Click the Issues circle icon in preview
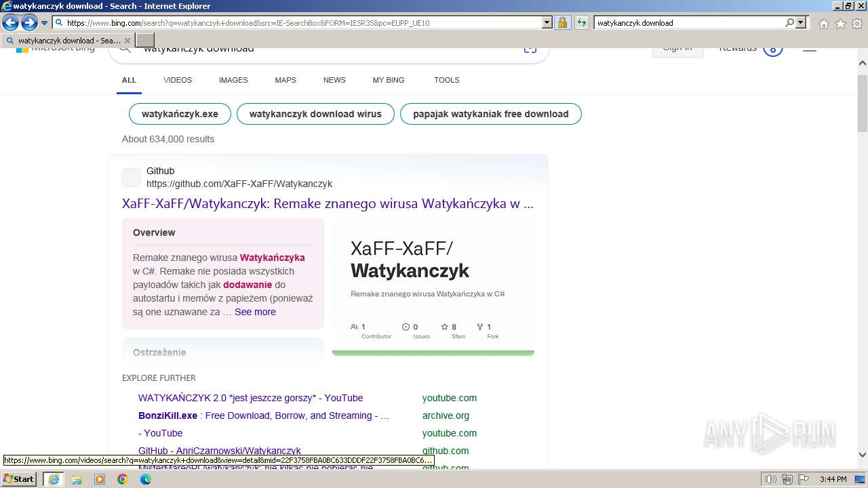The width and height of the screenshot is (868, 488). tap(406, 327)
